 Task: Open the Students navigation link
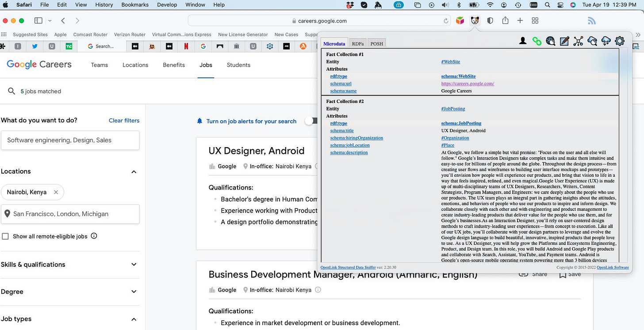(x=238, y=65)
